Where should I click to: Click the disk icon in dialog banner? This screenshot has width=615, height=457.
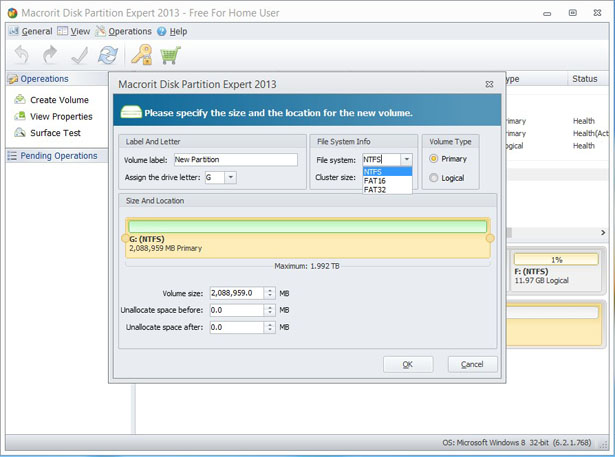point(131,112)
